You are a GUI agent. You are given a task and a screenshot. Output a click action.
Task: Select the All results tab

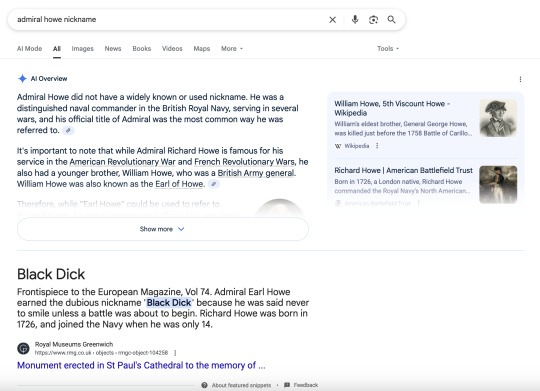click(x=57, y=49)
